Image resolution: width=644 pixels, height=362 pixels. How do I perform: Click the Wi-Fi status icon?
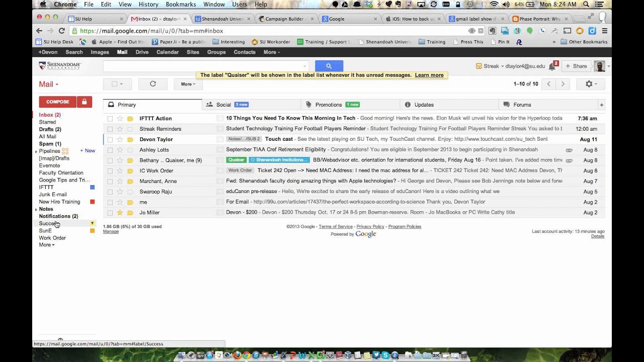click(494, 5)
